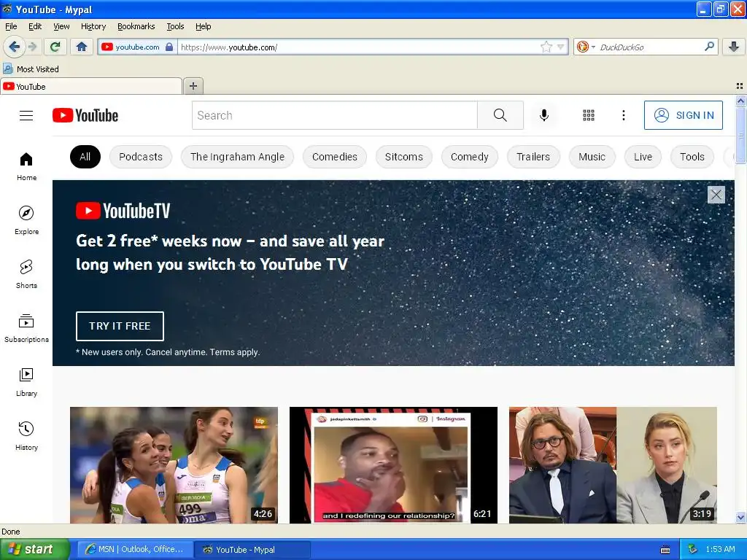747x560 pixels.
Task: Close the YouTube TV banner
Action: coord(716,194)
